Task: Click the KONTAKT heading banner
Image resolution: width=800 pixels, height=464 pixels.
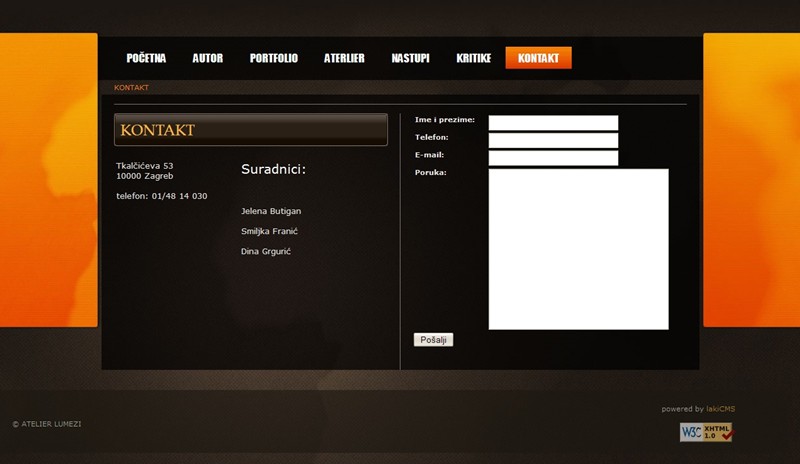Action: coord(251,130)
